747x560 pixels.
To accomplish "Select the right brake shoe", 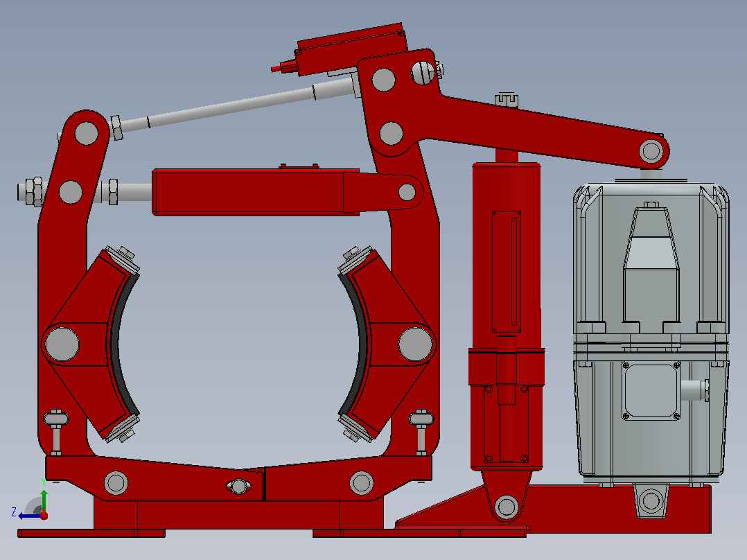I will [x=387, y=344].
